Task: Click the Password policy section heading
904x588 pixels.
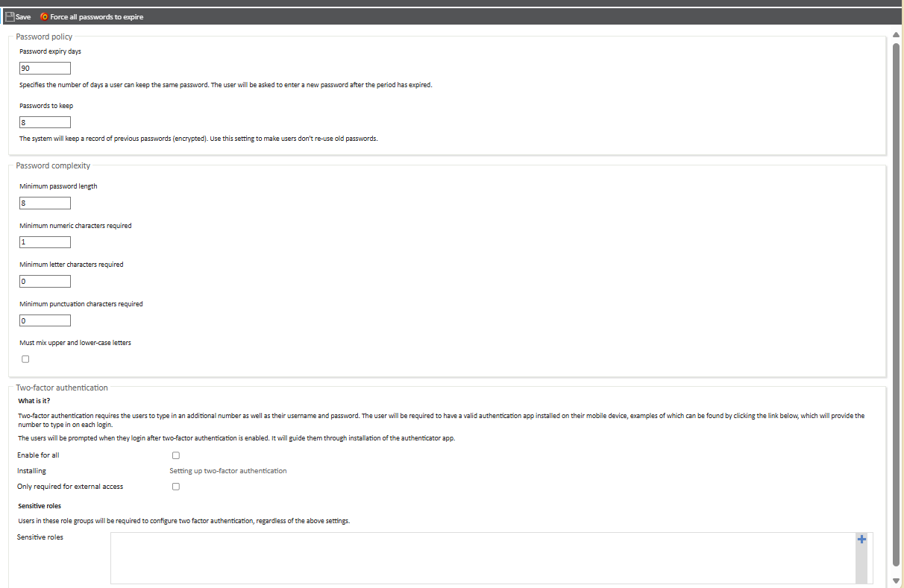Action: pyautogui.click(x=44, y=37)
